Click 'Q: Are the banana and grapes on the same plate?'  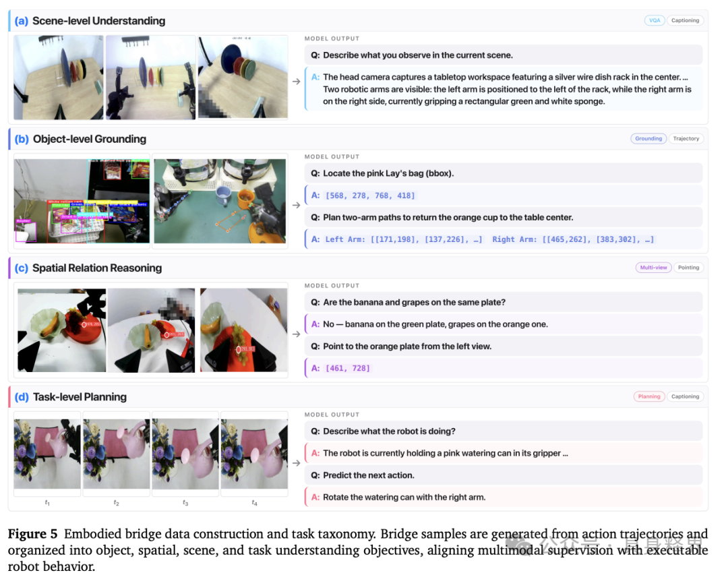(x=504, y=303)
